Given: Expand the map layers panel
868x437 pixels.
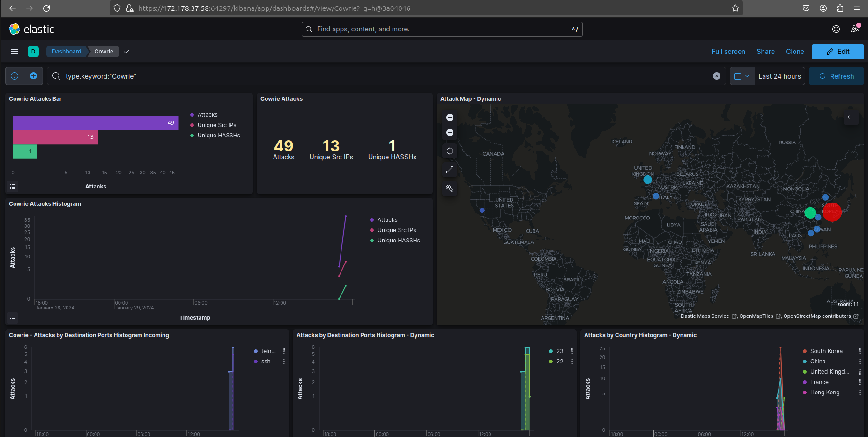Looking at the screenshot, I should tap(851, 117).
